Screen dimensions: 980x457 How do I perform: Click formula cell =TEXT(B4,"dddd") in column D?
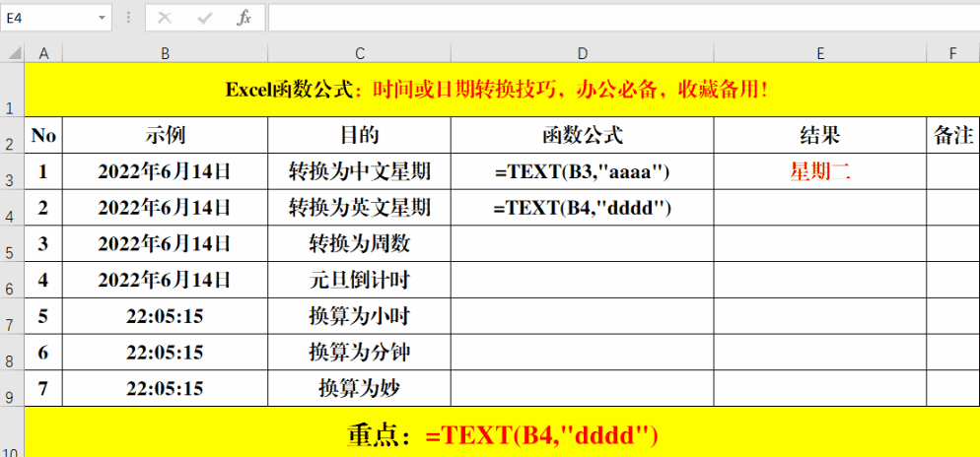click(x=583, y=208)
